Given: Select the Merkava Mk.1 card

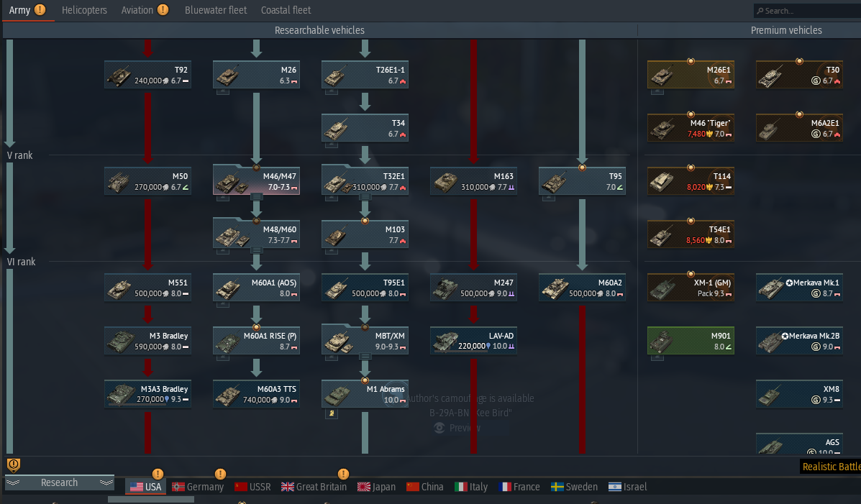Looking at the screenshot, I should [799, 288].
